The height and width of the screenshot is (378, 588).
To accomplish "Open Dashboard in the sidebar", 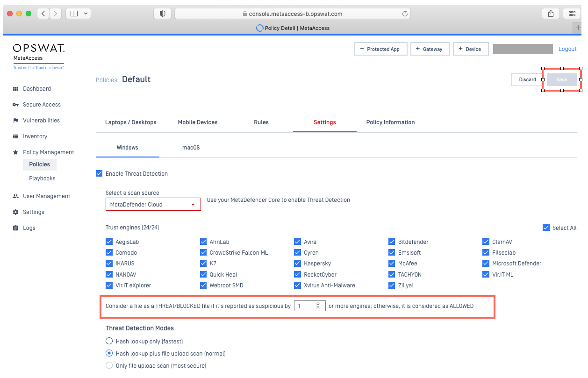I will (x=37, y=89).
